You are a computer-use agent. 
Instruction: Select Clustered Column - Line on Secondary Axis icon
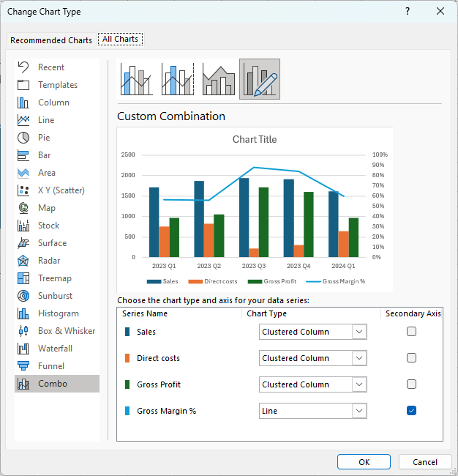pos(178,78)
